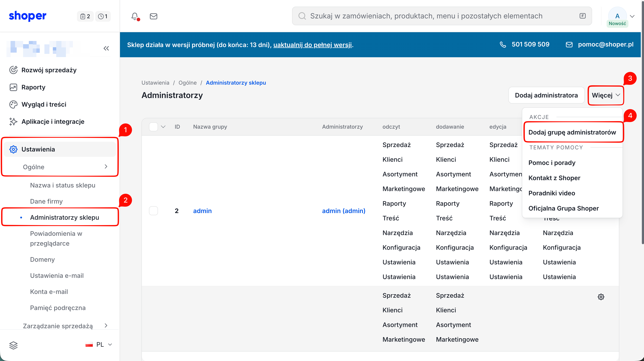The image size is (644, 361).
Task: Open the PL language selector
Action: pyautogui.click(x=99, y=345)
